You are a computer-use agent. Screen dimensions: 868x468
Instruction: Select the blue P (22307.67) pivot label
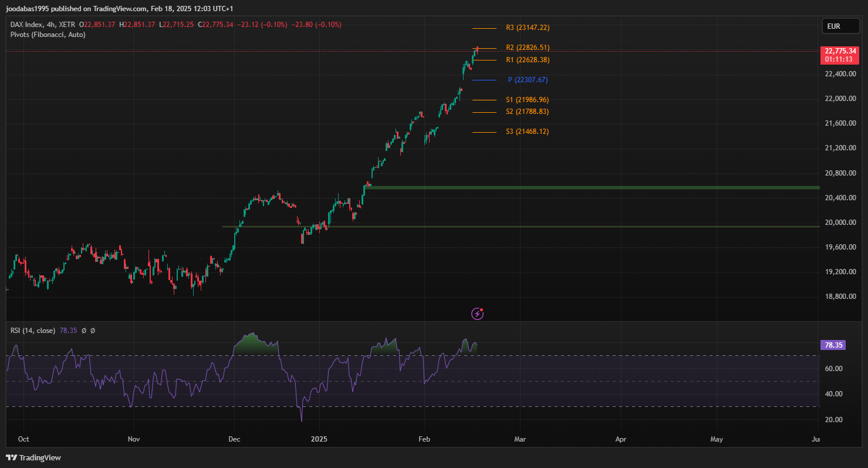click(527, 80)
